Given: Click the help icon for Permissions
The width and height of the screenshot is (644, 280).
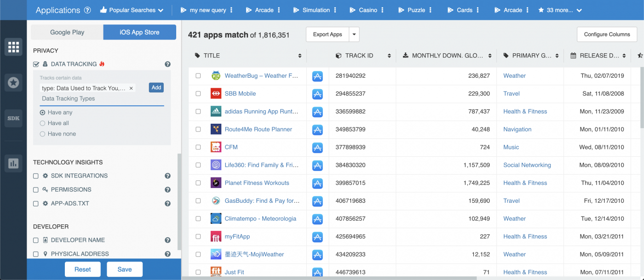Looking at the screenshot, I should (x=168, y=189).
